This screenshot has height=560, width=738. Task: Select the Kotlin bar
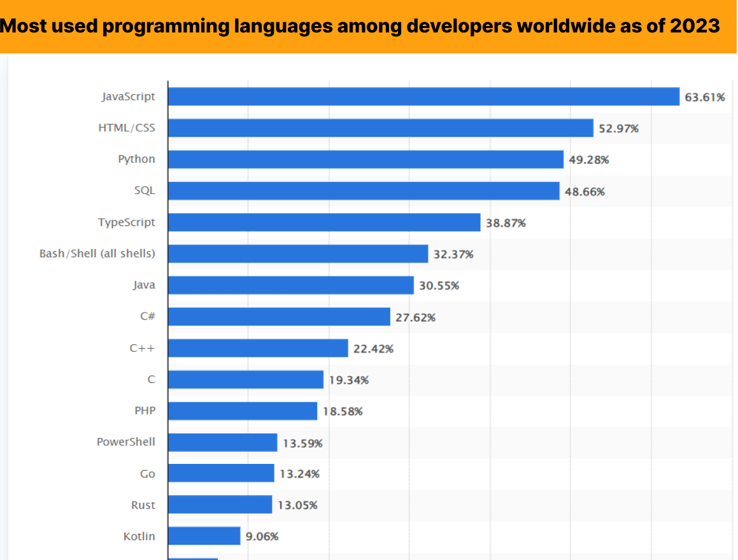point(204,536)
